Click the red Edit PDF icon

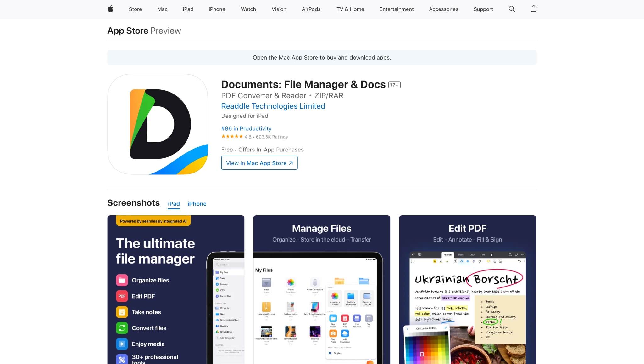pyautogui.click(x=122, y=296)
